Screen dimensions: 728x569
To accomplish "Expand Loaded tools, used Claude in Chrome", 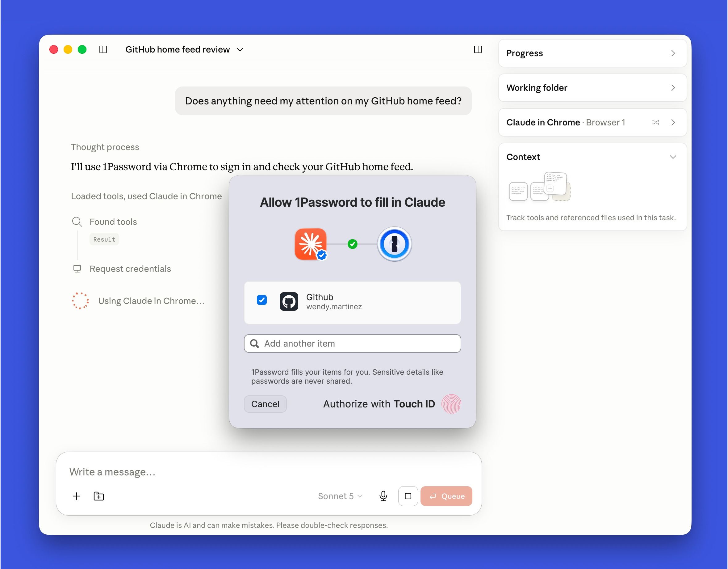I will 146,196.
